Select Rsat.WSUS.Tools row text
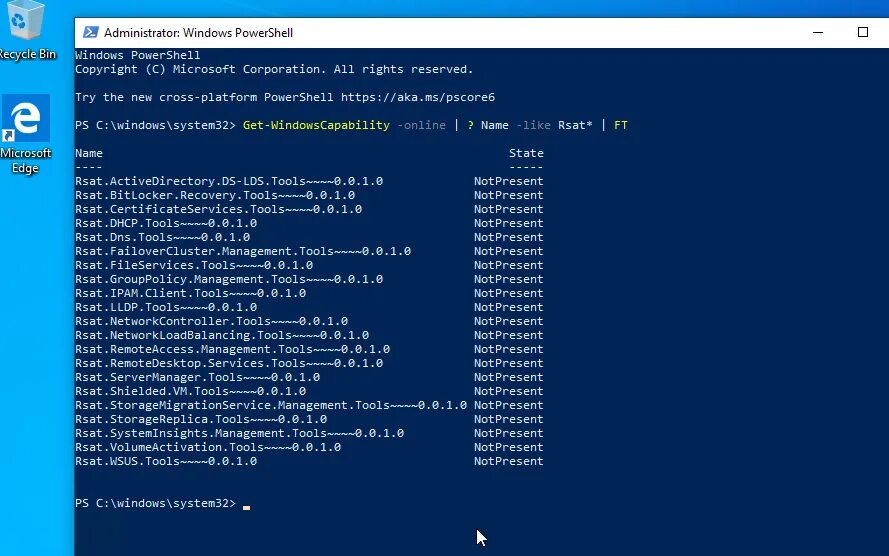This screenshot has width=889, height=556. [166, 461]
